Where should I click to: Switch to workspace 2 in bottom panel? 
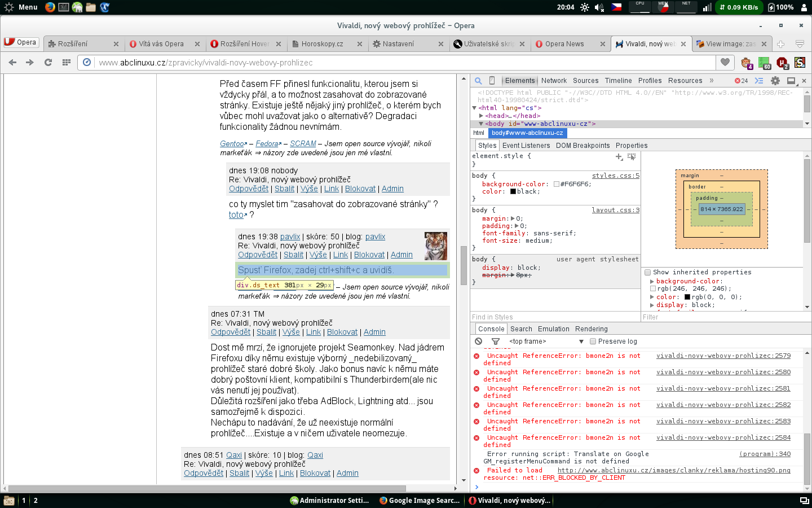tap(36, 500)
